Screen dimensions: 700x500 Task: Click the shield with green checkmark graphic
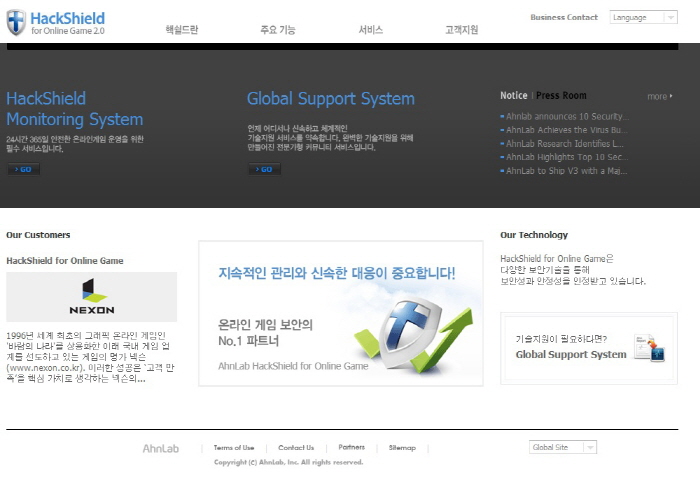(x=413, y=334)
